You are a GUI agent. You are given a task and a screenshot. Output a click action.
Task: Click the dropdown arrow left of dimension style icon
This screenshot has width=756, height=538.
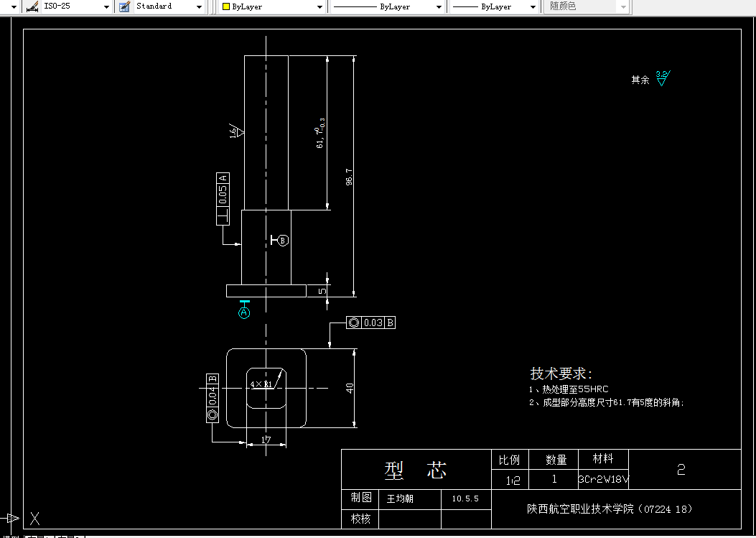coord(14,6)
